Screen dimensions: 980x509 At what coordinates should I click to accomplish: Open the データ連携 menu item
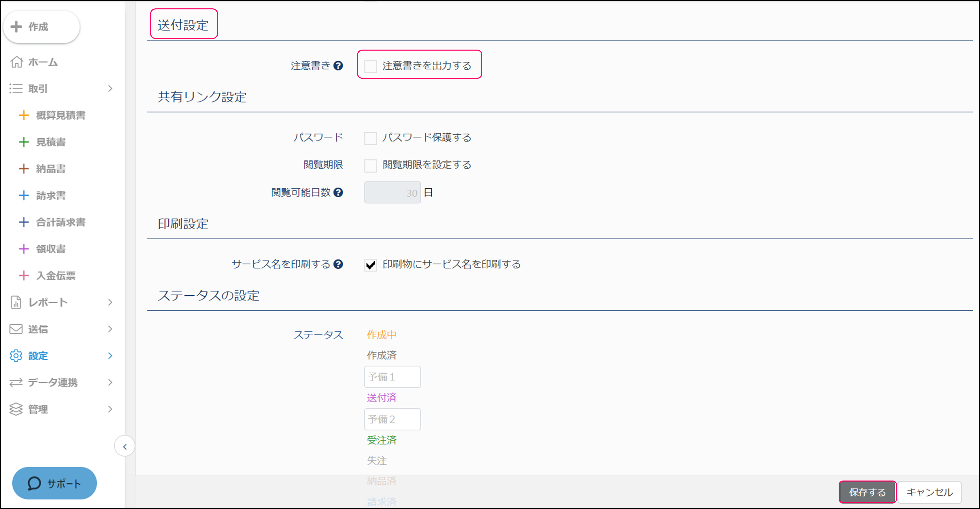53,382
